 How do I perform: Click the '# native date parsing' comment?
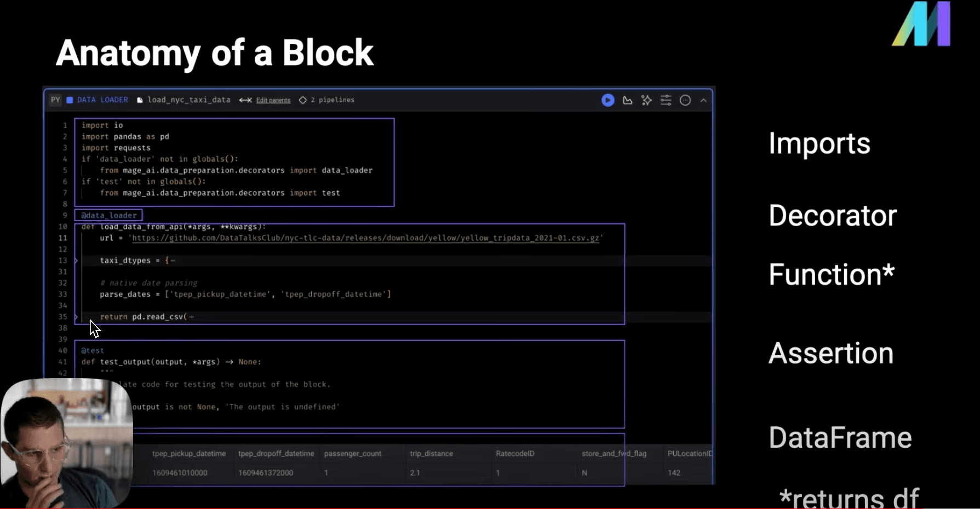click(x=148, y=283)
